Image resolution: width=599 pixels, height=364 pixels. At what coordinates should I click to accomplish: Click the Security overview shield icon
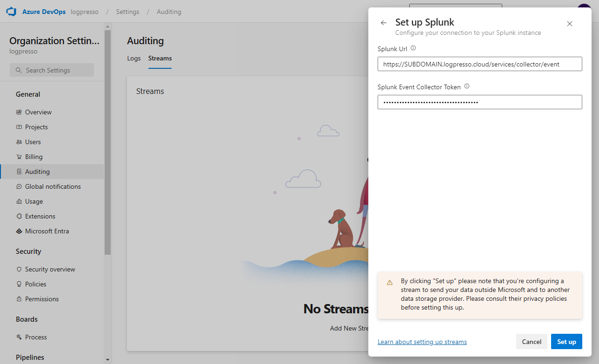click(x=19, y=269)
